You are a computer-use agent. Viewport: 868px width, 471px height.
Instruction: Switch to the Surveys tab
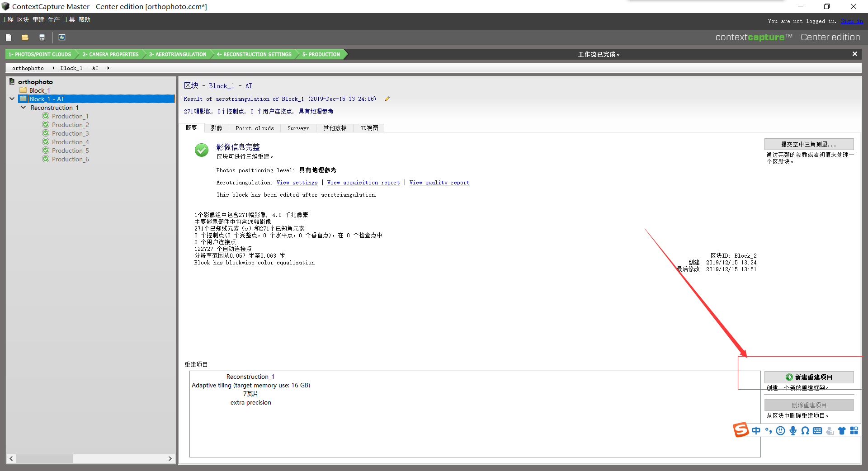pos(298,128)
